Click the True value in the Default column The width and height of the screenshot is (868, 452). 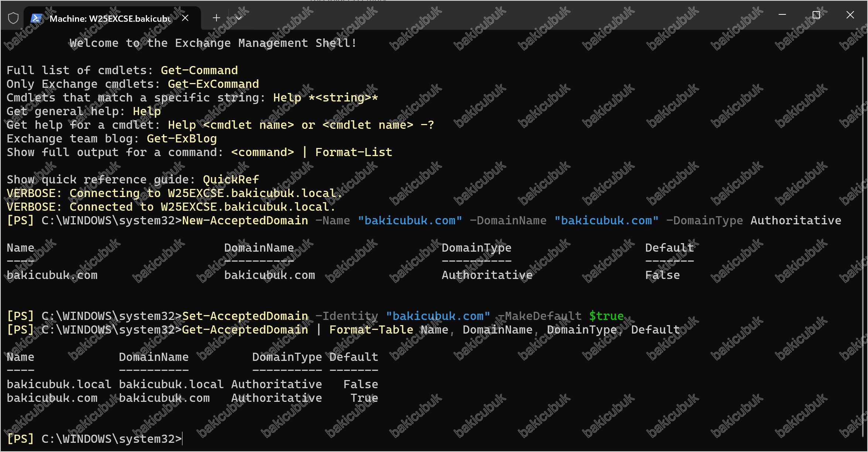pos(364,398)
